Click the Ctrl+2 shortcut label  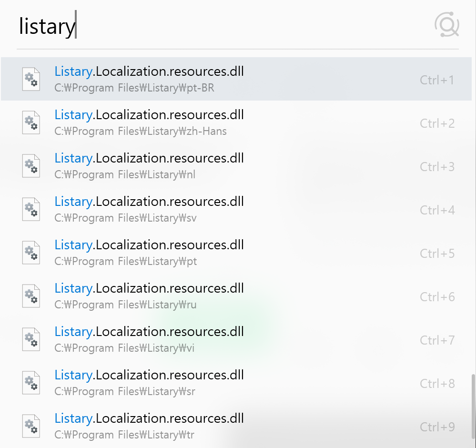(x=437, y=123)
